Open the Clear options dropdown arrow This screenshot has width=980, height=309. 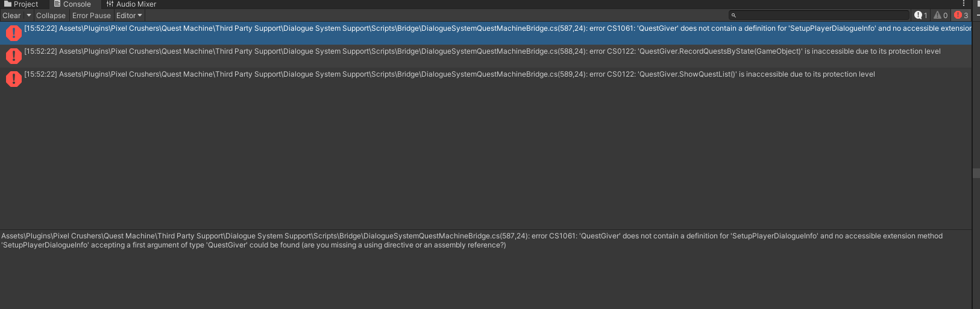pos(28,16)
